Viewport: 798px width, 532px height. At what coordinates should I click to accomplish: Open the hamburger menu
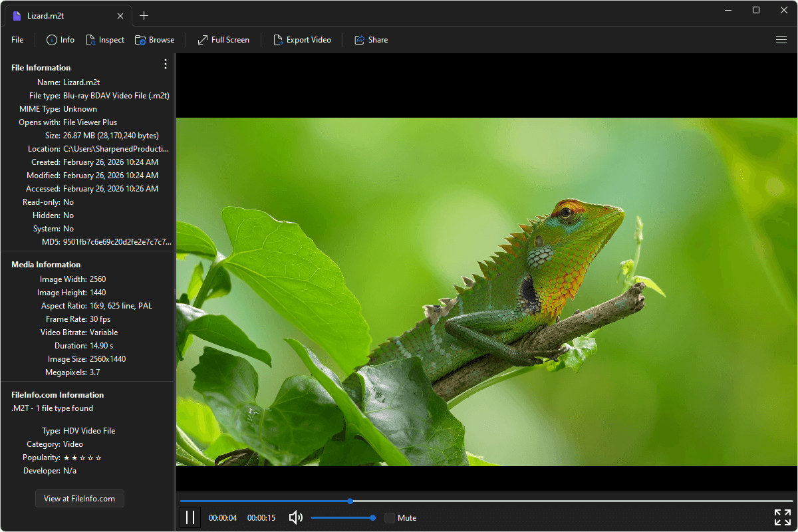[781, 40]
